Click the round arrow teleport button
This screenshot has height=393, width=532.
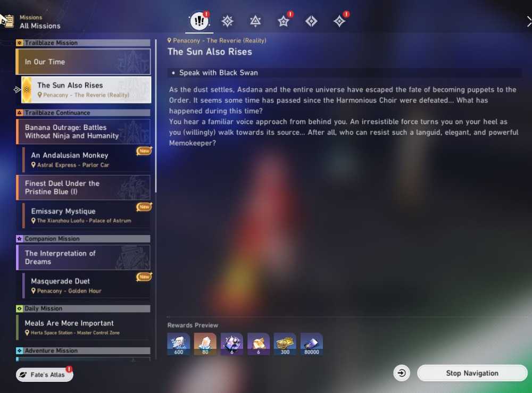tap(402, 373)
